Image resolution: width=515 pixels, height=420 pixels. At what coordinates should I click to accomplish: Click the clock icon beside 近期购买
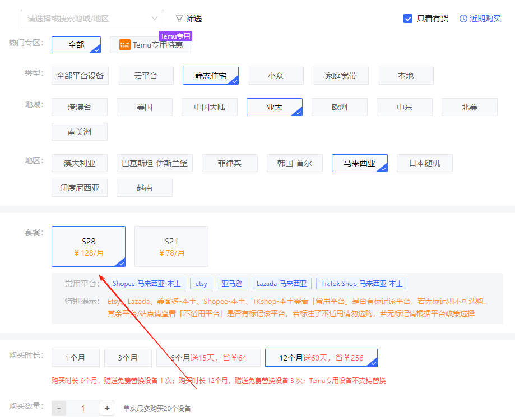coord(463,19)
